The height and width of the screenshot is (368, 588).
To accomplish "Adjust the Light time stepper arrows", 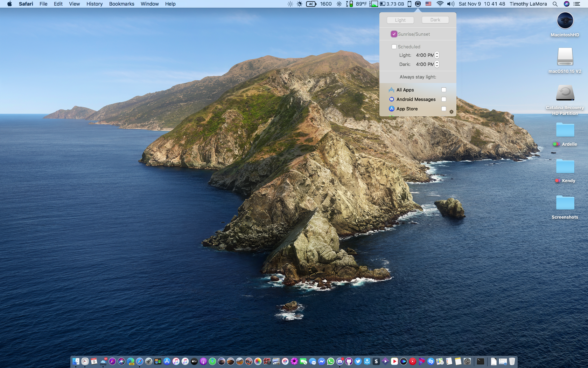I will pos(437,55).
